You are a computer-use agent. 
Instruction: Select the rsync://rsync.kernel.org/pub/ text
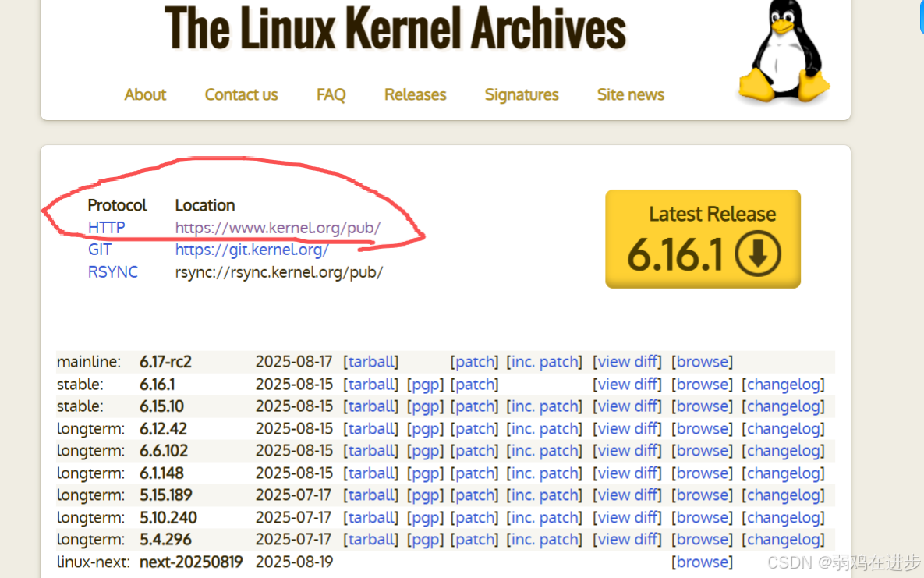pyautogui.click(x=278, y=272)
